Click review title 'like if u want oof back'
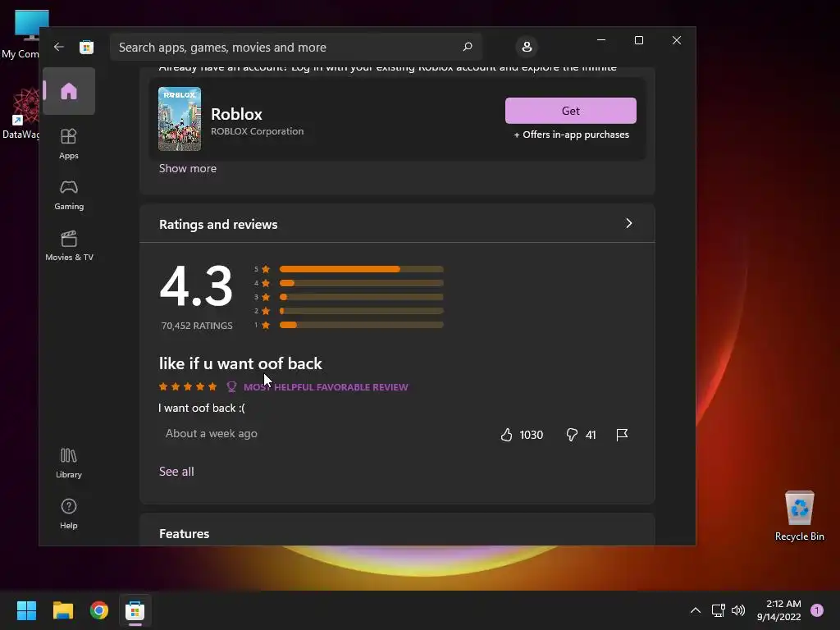Viewport: 840px width, 630px height. point(240,363)
